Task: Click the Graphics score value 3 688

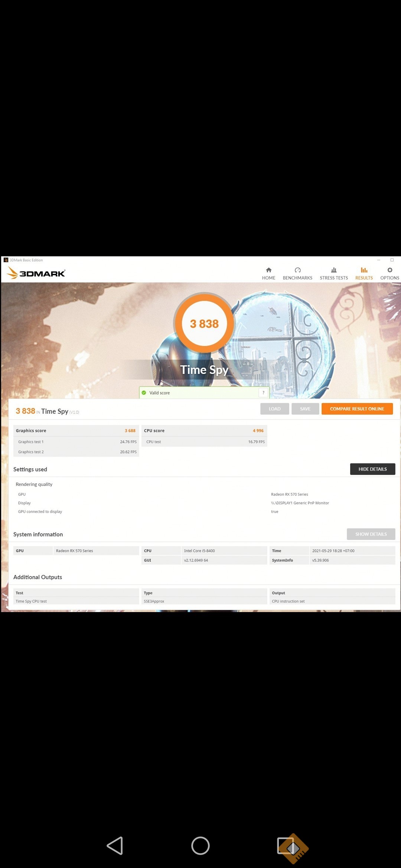Action: 130,431
